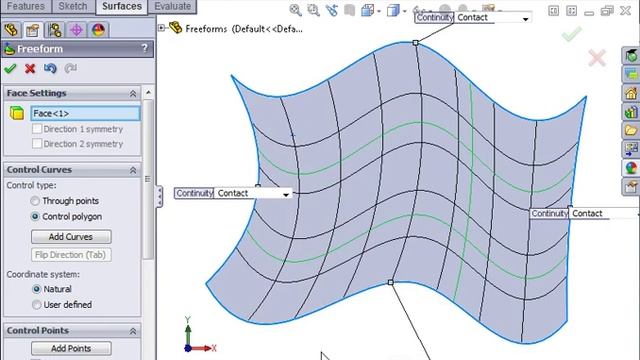This screenshot has height=360, width=640.
Task: Open the View Palette task pane tab
Action: tap(631, 149)
